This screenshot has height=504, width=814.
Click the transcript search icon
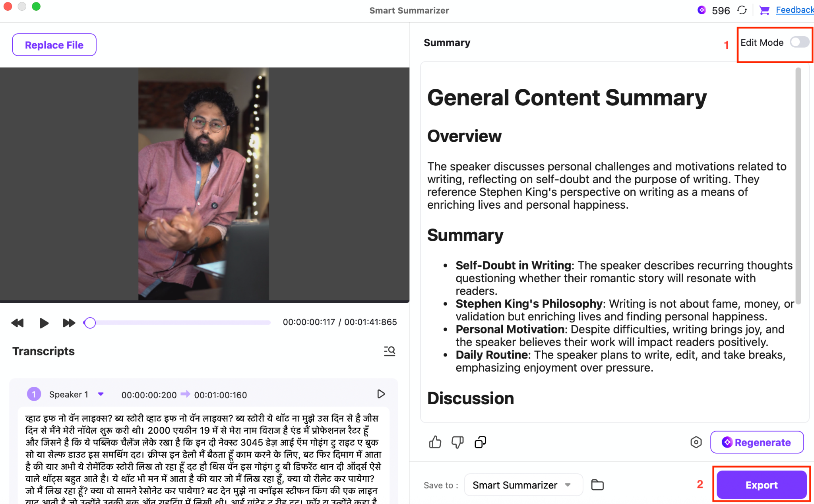click(x=389, y=351)
